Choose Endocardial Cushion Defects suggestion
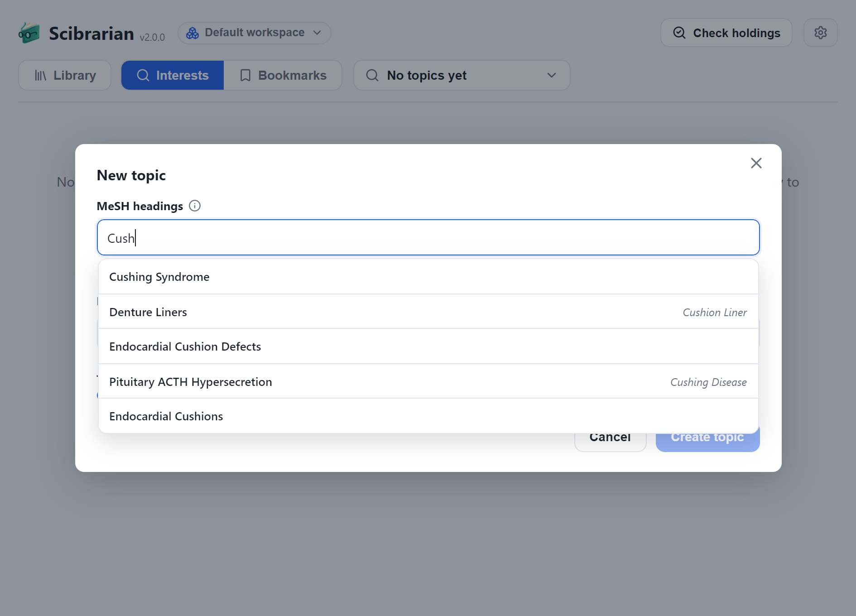The width and height of the screenshot is (856, 616). tap(428, 346)
